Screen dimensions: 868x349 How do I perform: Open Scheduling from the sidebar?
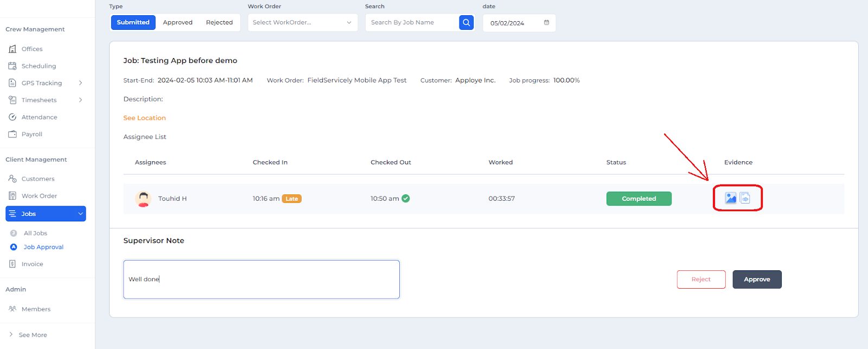pyautogui.click(x=38, y=66)
